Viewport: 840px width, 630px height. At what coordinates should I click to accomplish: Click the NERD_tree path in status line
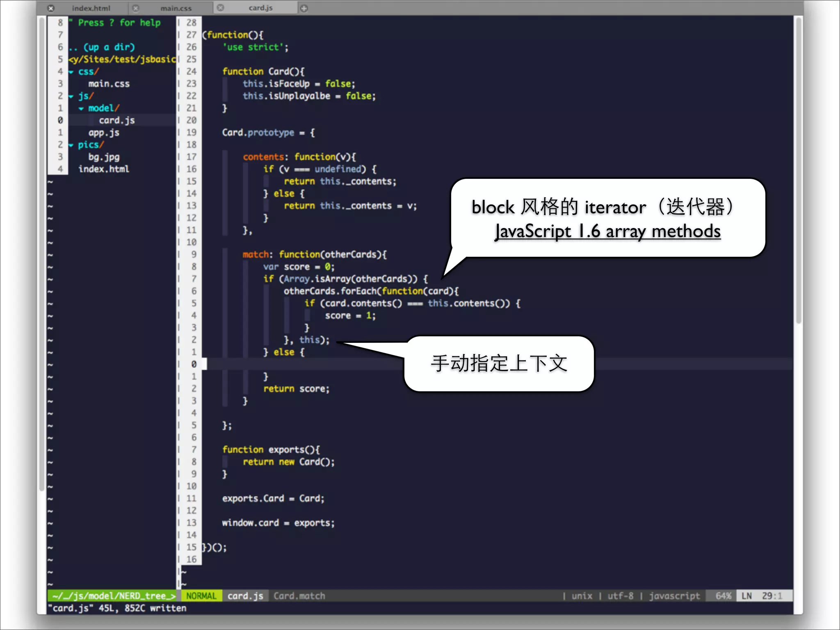(113, 596)
